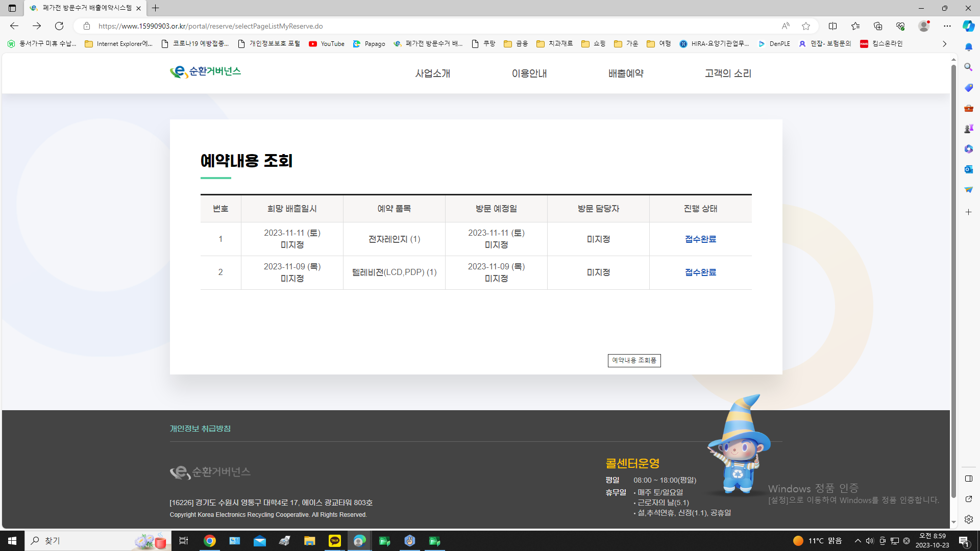The height and width of the screenshot is (551, 980).
Task: Open Outlook icon in Edge sidebar
Action: click(x=968, y=169)
